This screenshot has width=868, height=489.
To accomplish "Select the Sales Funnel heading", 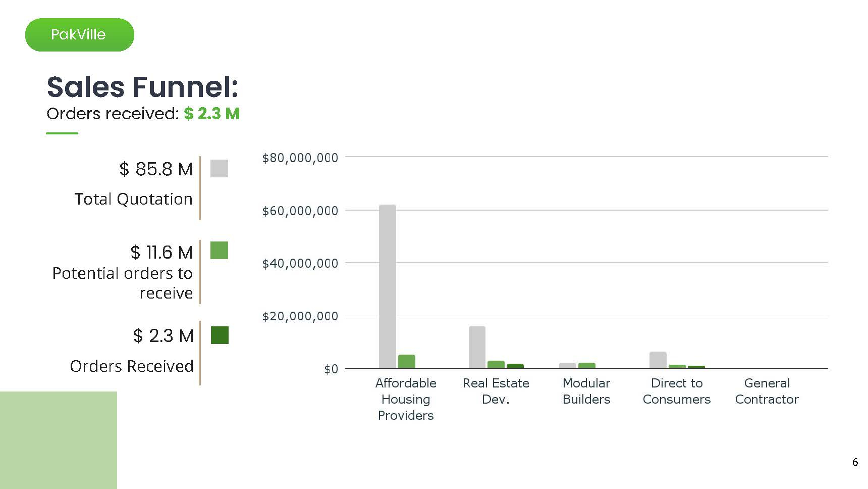I will click(x=142, y=87).
